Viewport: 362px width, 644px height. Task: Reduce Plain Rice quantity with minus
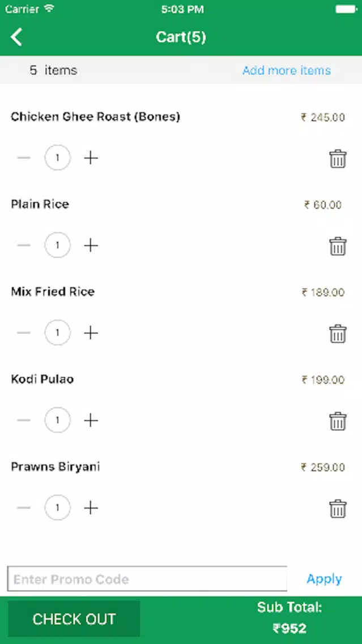click(24, 245)
